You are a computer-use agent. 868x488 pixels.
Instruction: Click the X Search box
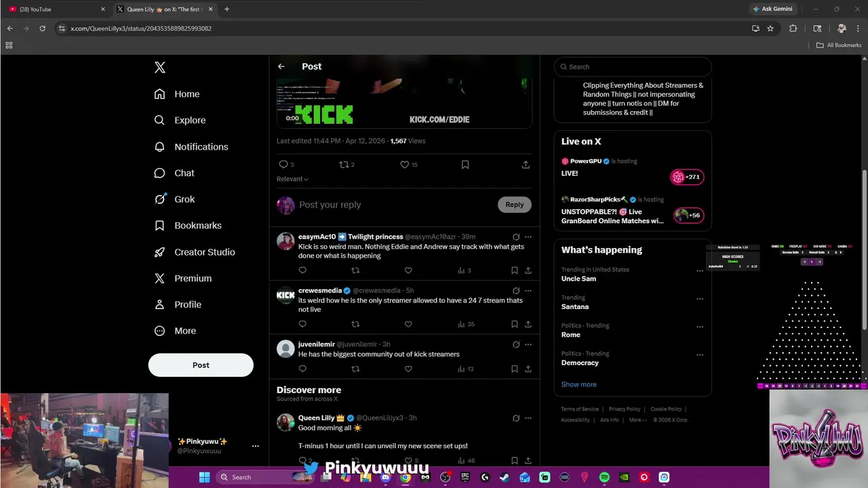[633, 66]
